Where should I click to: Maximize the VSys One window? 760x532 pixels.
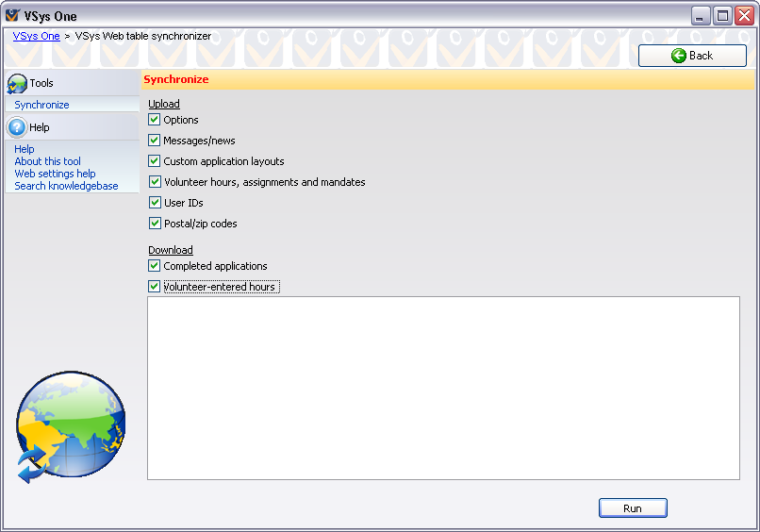722,16
